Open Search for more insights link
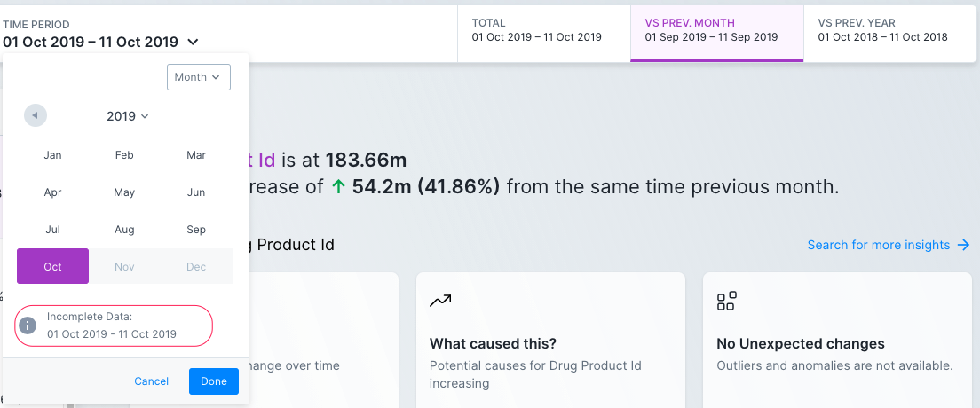The image size is (980, 408). [x=878, y=245]
